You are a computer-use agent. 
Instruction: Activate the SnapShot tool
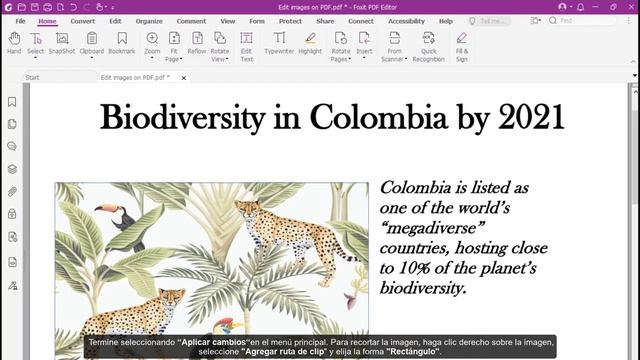coord(62,43)
